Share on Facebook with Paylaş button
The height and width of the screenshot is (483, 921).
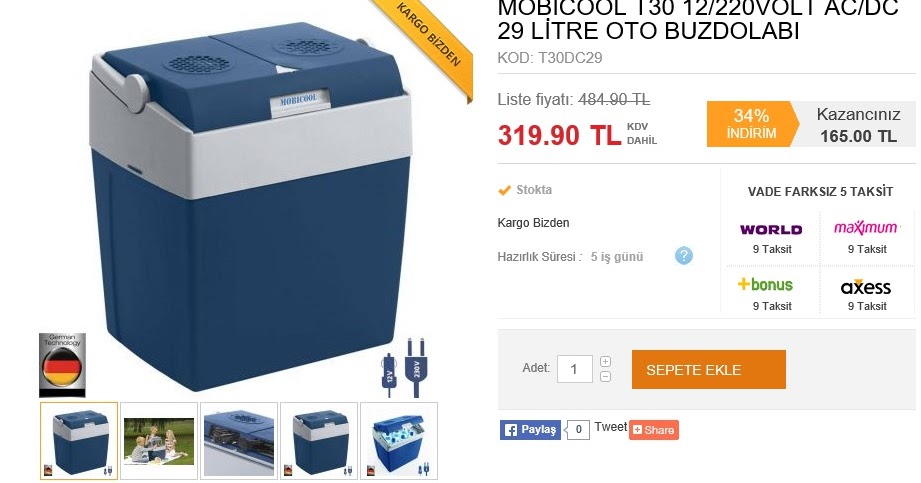click(530, 430)
